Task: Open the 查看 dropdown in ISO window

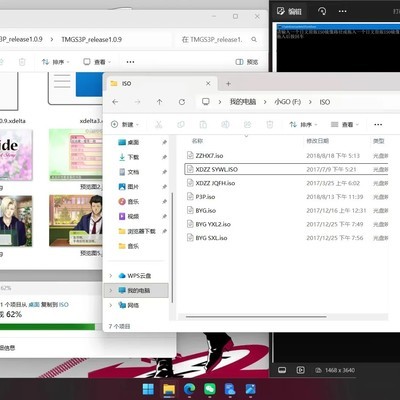Action: (x=345, y=124)
